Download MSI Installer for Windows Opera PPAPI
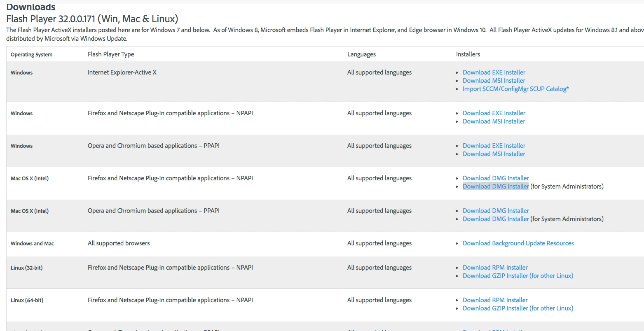The width and height of the screenshot is (644, 331). [494, 154]
